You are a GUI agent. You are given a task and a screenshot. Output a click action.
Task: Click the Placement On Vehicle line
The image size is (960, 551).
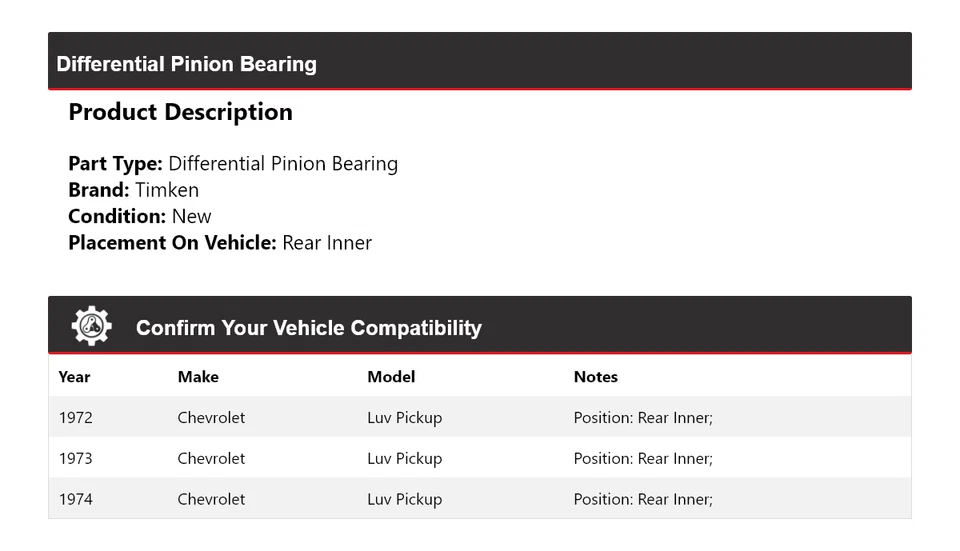coord(220,242)
